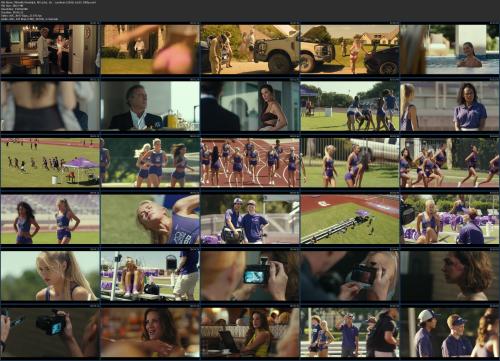
Task: Open thumbnail showing camera LCD screen in hands
Action: pos(250,276)
